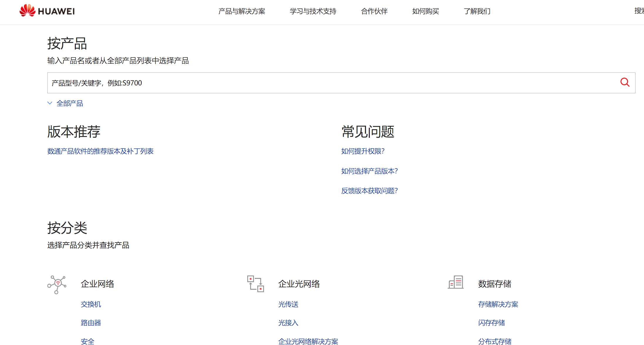
Task: Click the 数据存储 storage icon
Action: 455,282
